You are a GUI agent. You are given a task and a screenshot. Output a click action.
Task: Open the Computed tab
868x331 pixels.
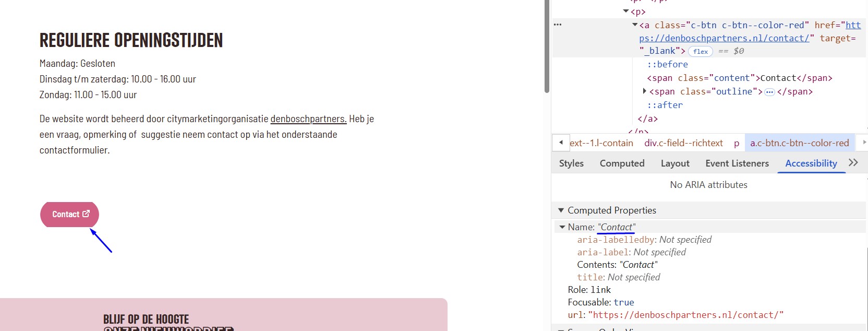coord(622,163)
